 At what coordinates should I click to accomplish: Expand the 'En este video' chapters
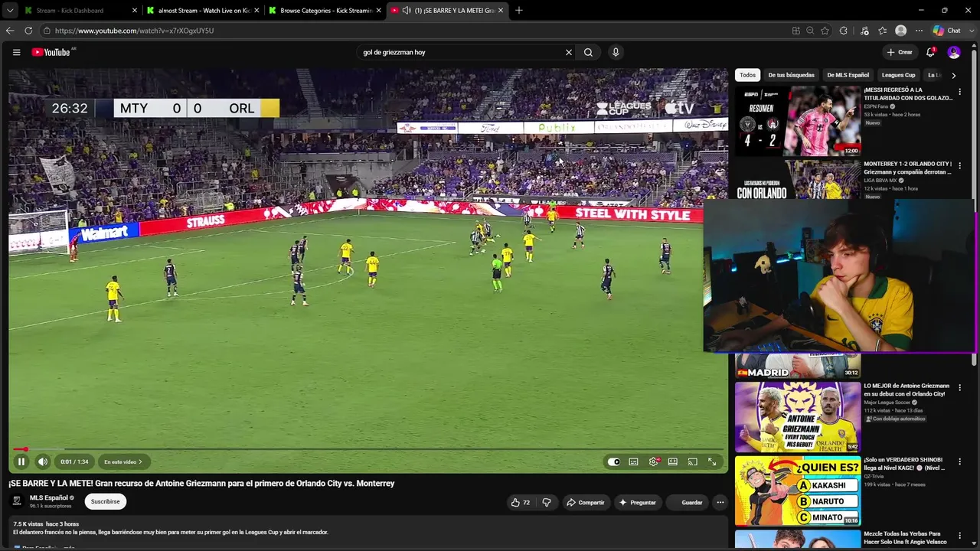click(123, 461)
